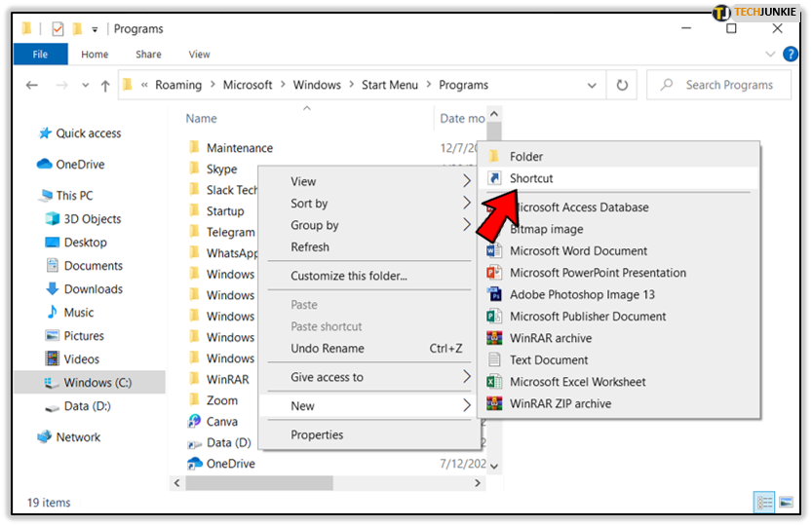Screen dimensions: 812x526
Task: Create a new Microsoft Word Document
Action: point(619,250)
